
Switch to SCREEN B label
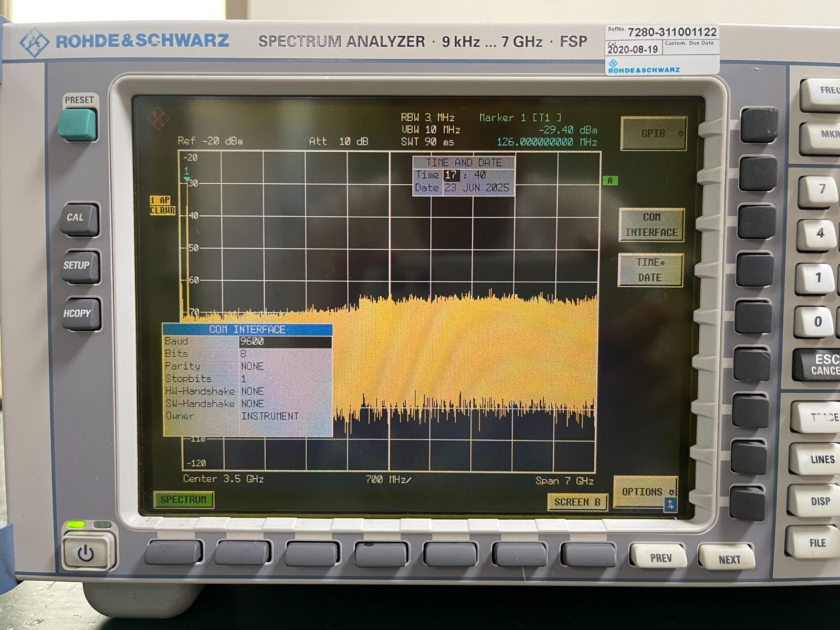pyautogui.click(x=577, y=502)
